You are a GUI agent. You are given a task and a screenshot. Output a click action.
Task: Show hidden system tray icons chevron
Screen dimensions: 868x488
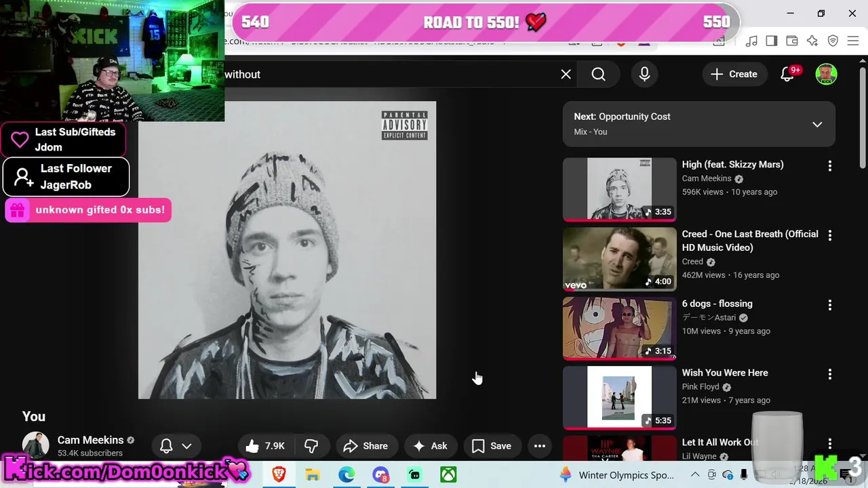[694, 474]
